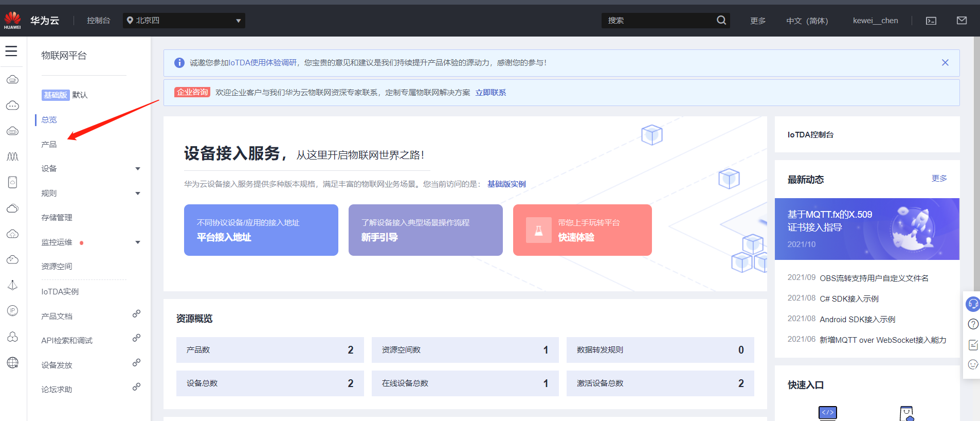Click the smiley face rating icon

tap(973, 364)
